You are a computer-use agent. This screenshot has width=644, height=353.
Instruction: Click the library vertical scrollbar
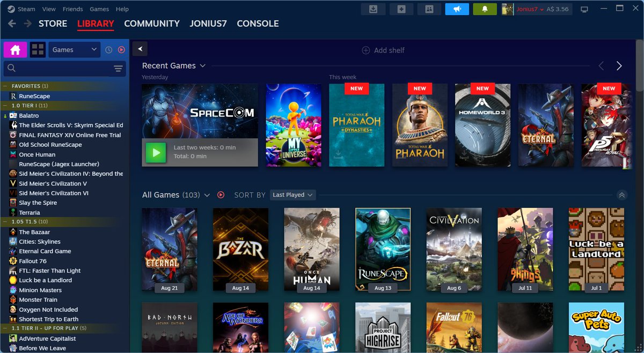point(640,64)
